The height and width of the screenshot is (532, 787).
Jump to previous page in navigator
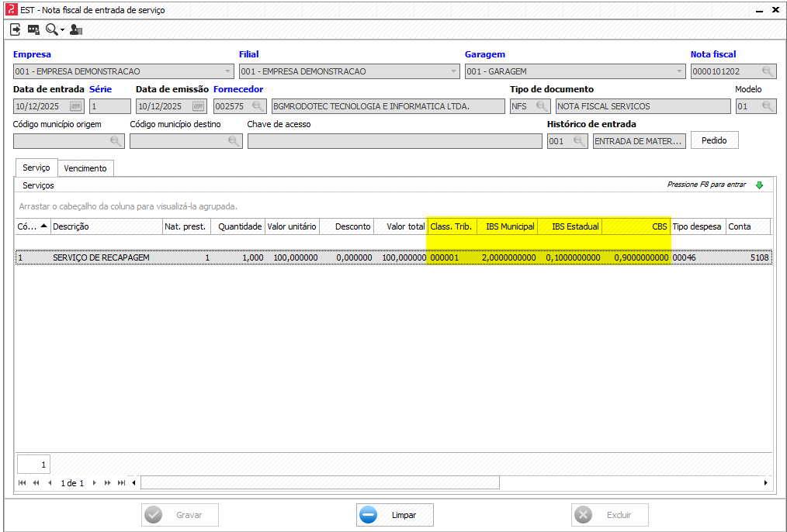click(36, 483)
